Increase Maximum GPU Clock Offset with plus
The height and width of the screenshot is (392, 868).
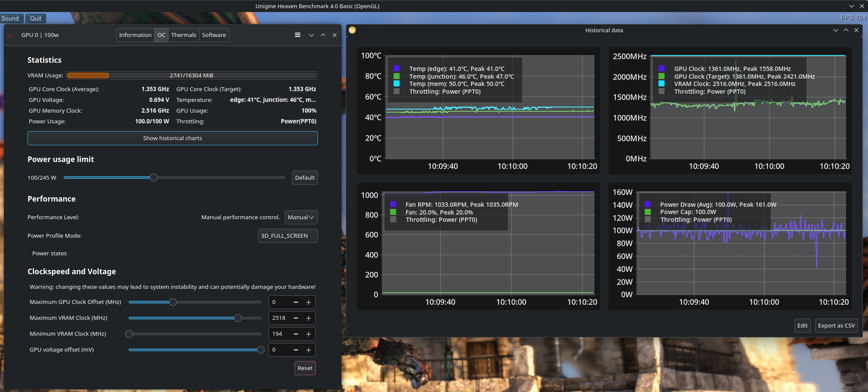(308, 302)
